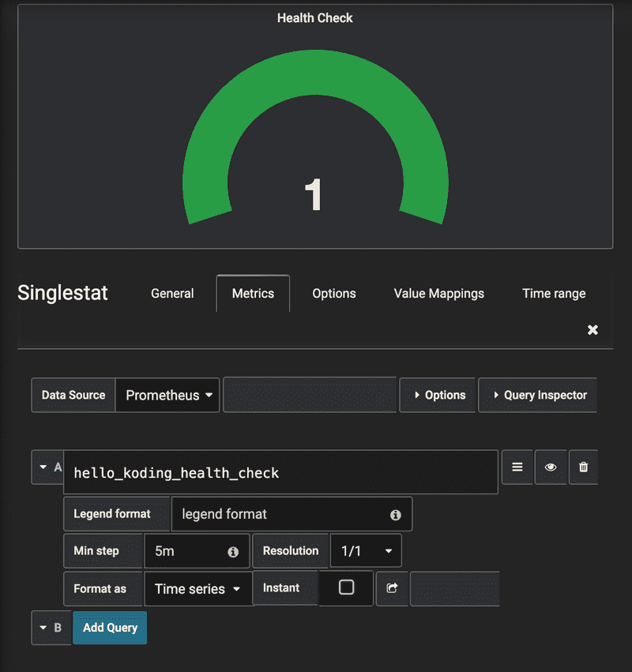Click the hello_koding_health_check query field
Screen dimensions: 632x672
280,472
